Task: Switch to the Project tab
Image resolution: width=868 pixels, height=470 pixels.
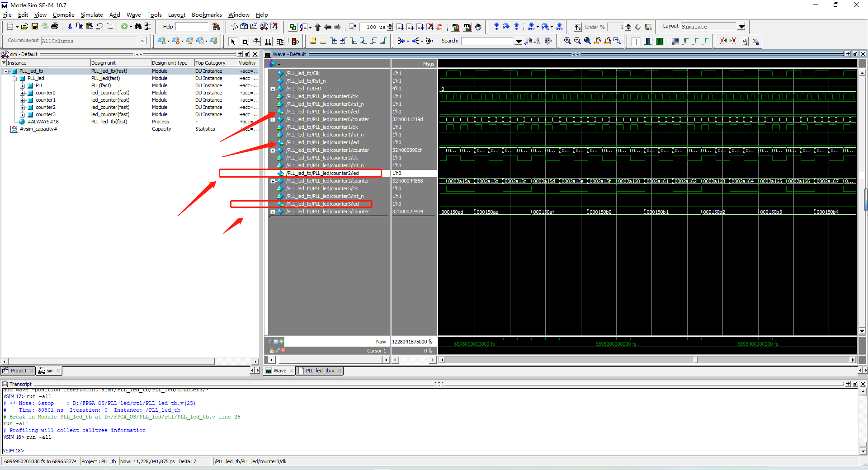Action: click(x=19, y=371)
